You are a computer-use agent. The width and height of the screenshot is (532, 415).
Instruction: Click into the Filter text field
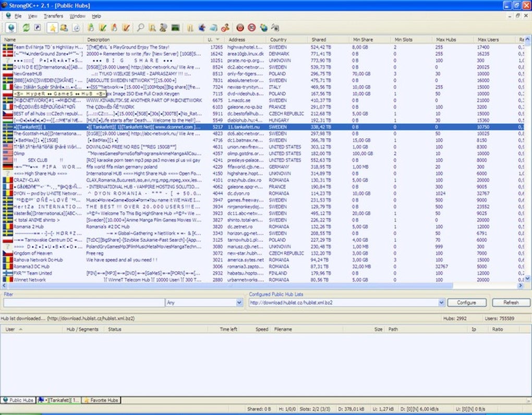point(83,302)
